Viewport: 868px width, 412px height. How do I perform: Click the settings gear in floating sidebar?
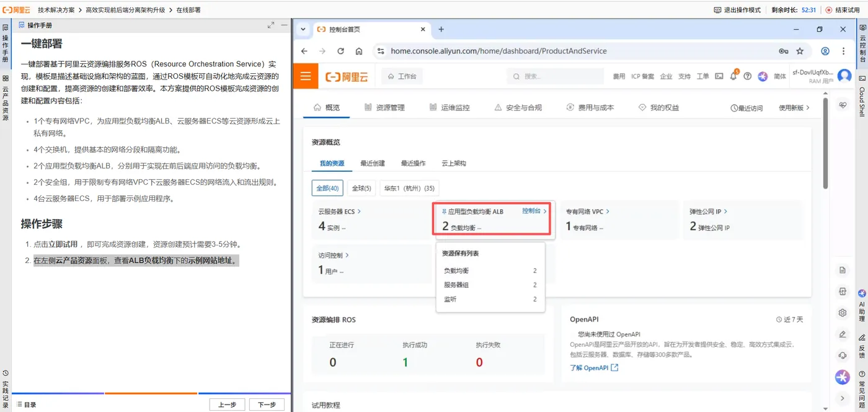(x=843, y=313)
